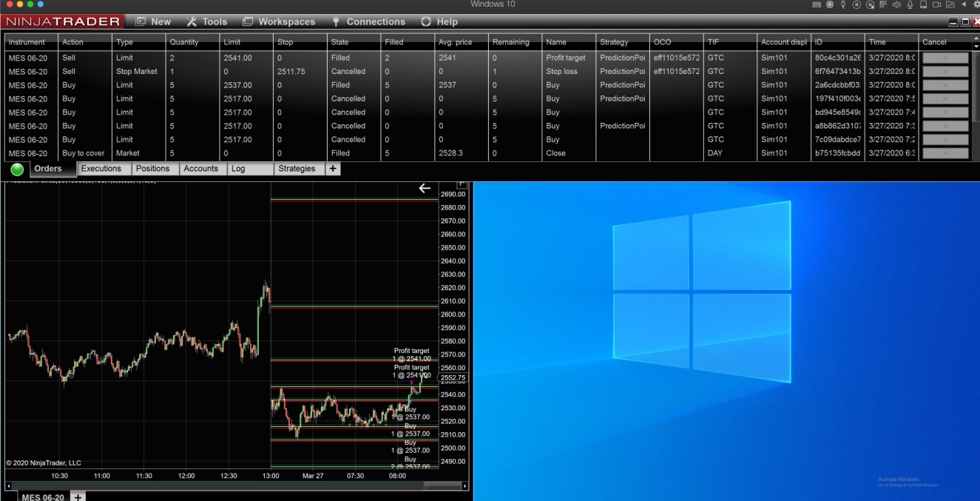This screenshot has height=501, width=980.
Task: Click the CPU chip icon in VM toolbar
Action: [830, 4]
